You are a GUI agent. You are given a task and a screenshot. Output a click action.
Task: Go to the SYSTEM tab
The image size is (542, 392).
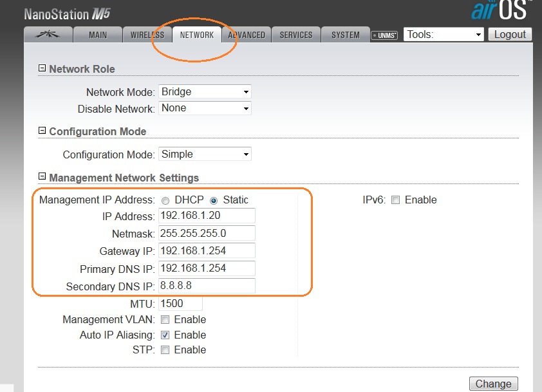tap(346, 35)
